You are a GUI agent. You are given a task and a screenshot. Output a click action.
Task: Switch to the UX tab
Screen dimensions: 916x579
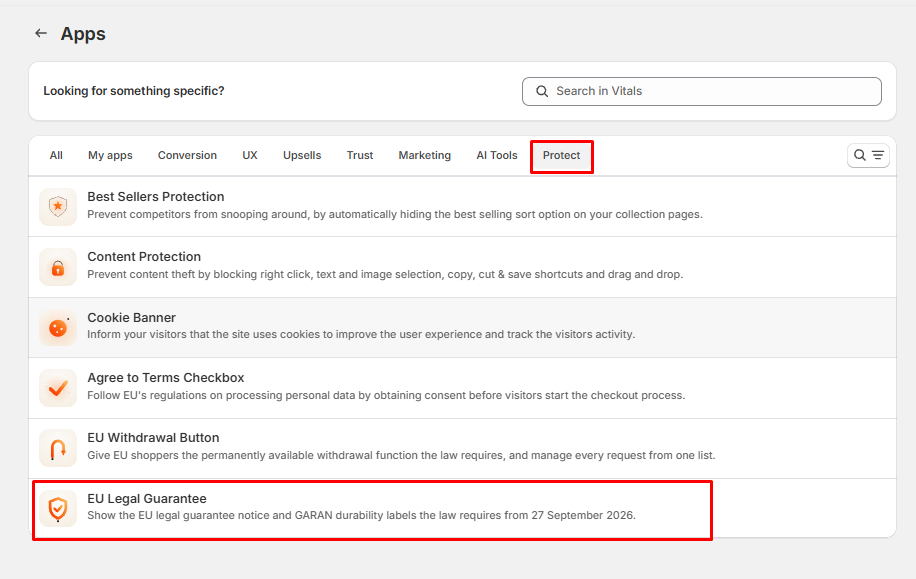coord(250,155)
